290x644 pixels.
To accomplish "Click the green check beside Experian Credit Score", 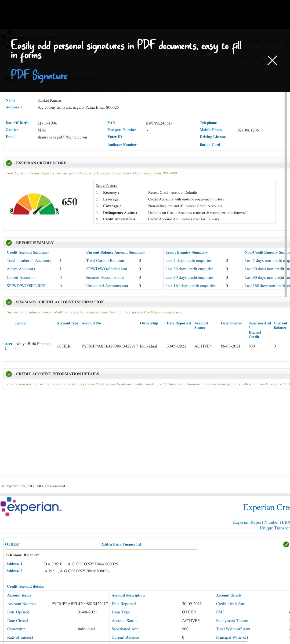I will 9,163.
